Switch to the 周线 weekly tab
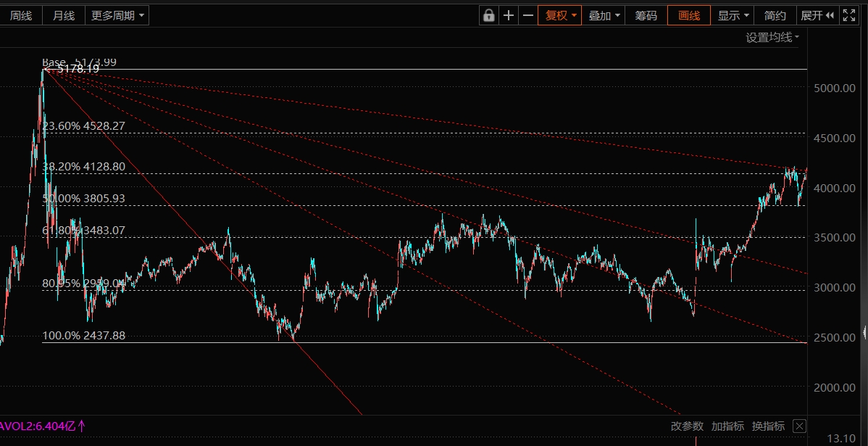Image resolution: width=868 pixels, height=446 pixels. pyautogui.click(x=20, y=15)
